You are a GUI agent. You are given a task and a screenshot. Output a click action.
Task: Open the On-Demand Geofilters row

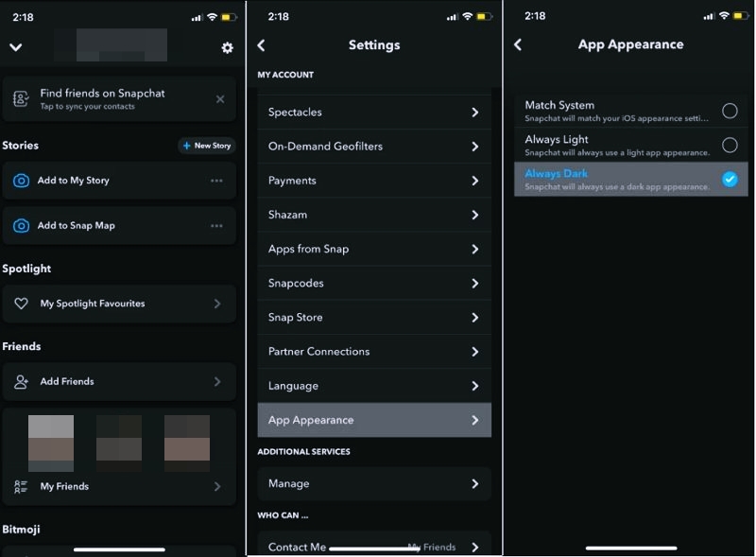tap(374, 147)
